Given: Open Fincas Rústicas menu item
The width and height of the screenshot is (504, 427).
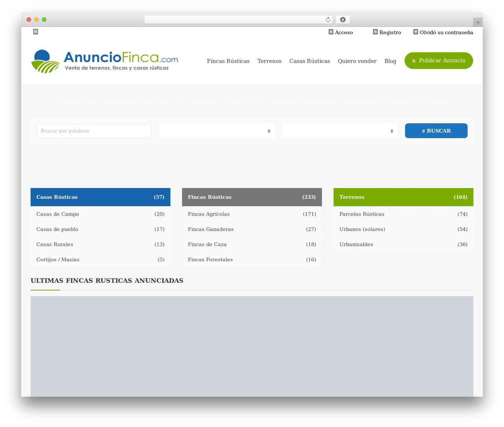Looking at the screenshot, I should click(x=228, y=61).
